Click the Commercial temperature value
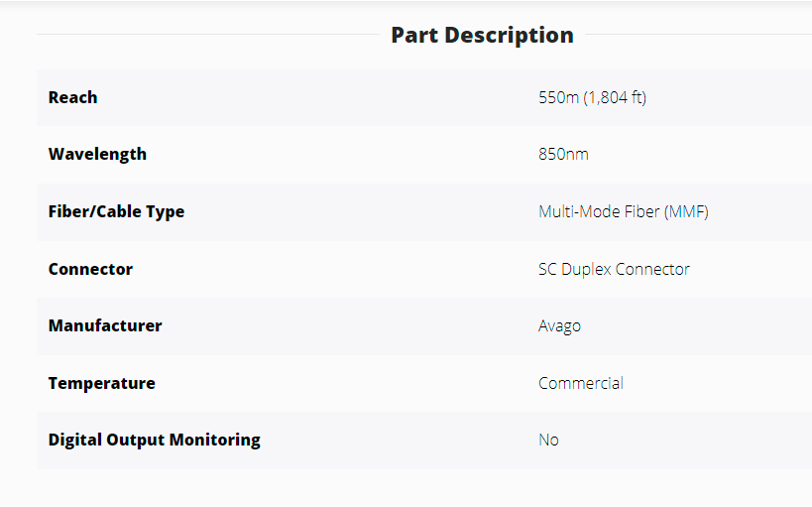This screenshot has width=812, height=507. pyautogui.click(x=581, y=383)
